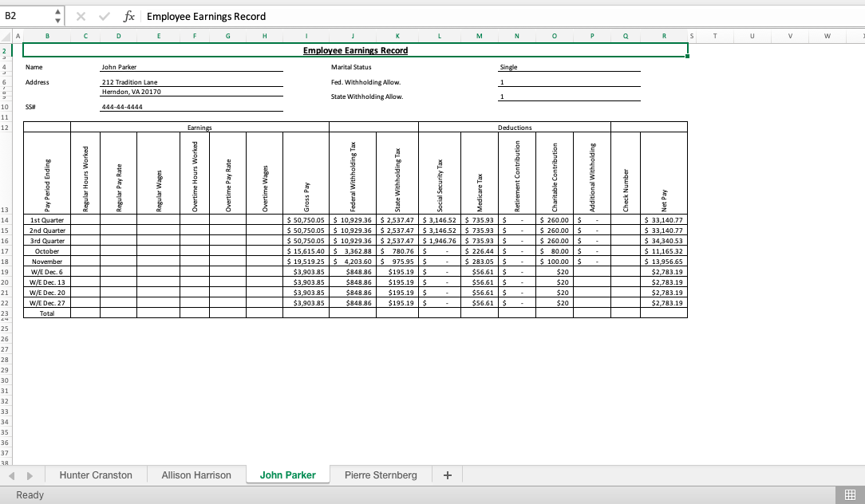Click the keyboard grid icon in status bar corner
The image size is (865, 504).
tap(848, 495)
